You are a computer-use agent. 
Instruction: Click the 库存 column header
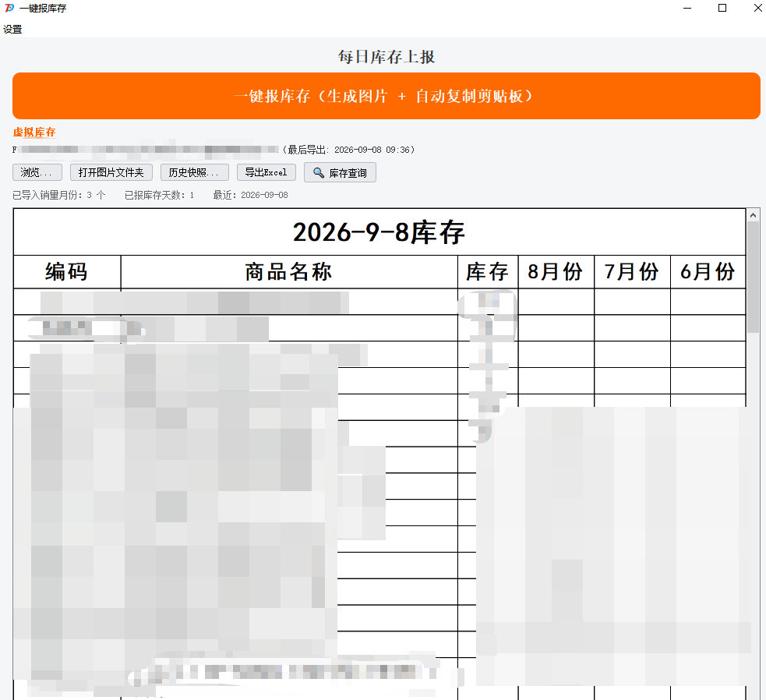click(488, 272)
